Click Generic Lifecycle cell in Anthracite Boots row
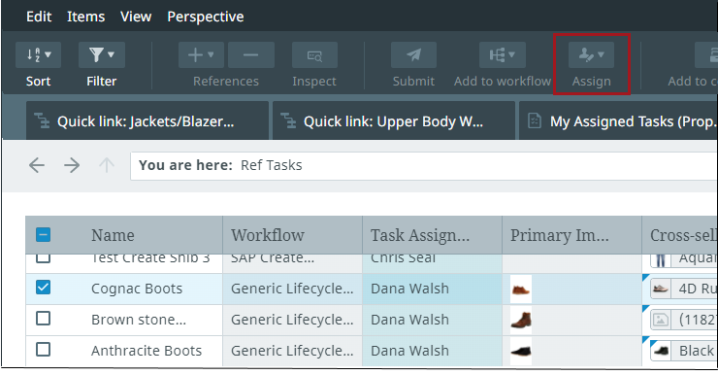The width and height of the screenshot is (718, 375). 292,351
